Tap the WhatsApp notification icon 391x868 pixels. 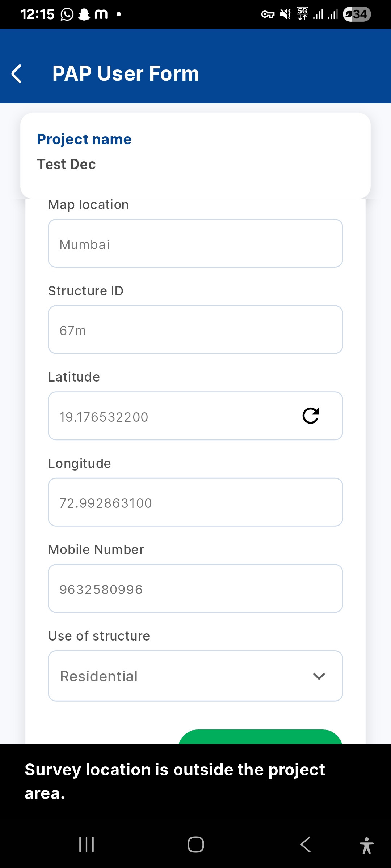(67, 14)
